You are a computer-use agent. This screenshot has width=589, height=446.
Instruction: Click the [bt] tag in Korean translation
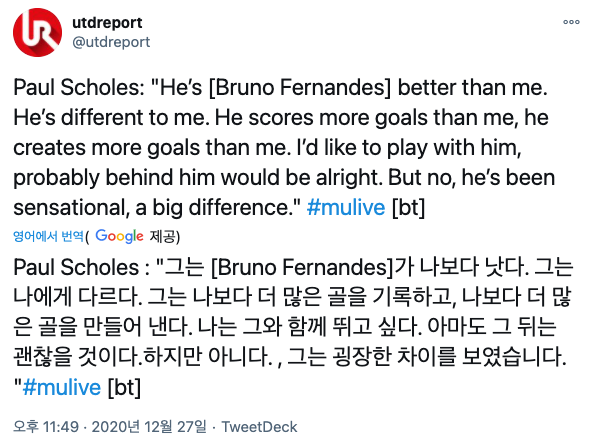(124, 388)
